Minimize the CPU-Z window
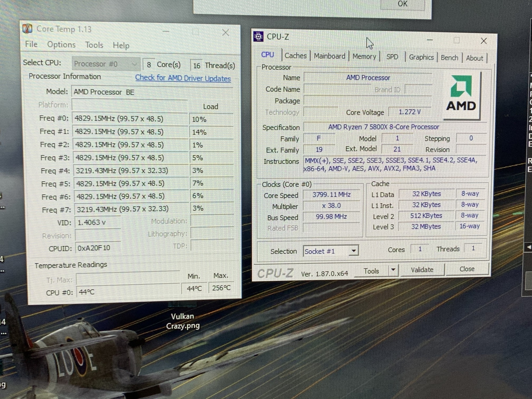532x399 pixels. point(430,40)
